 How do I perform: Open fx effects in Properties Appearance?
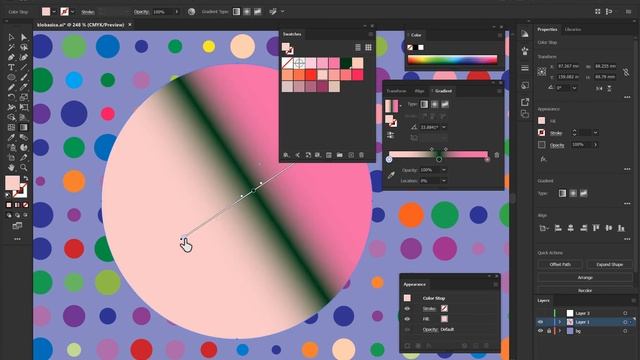pyautogui.click(x=543, y=159)
